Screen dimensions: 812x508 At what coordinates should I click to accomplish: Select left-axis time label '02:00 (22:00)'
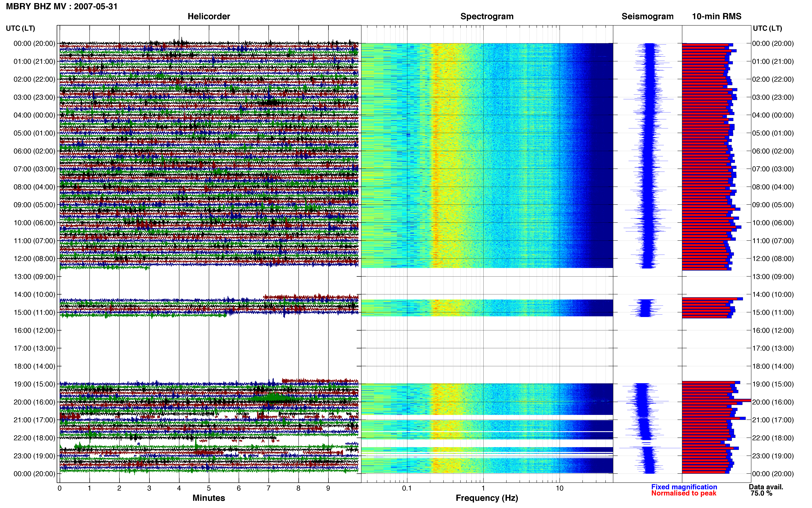tap(34, 79)
